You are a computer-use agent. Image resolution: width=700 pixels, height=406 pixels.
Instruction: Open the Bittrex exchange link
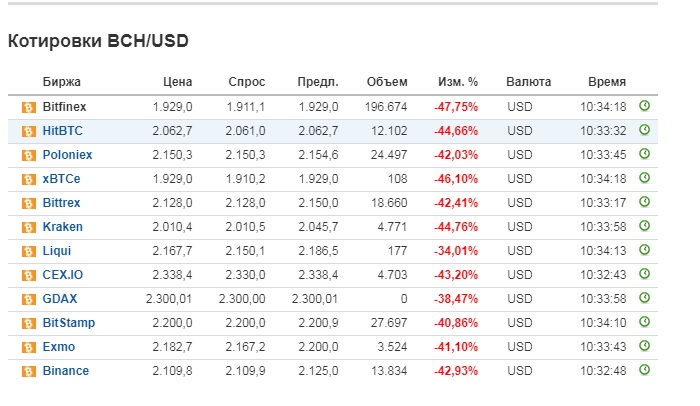point(63,203)
